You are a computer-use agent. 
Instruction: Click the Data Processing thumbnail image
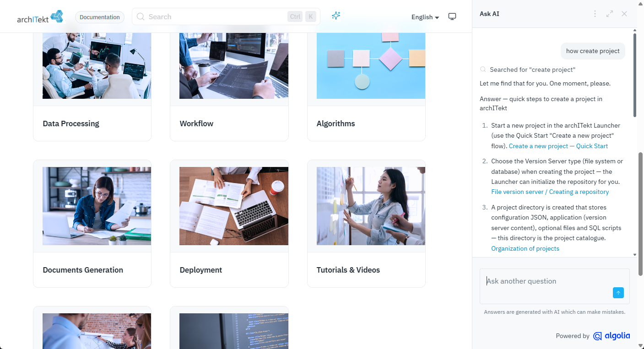click(x=97, y=65)
